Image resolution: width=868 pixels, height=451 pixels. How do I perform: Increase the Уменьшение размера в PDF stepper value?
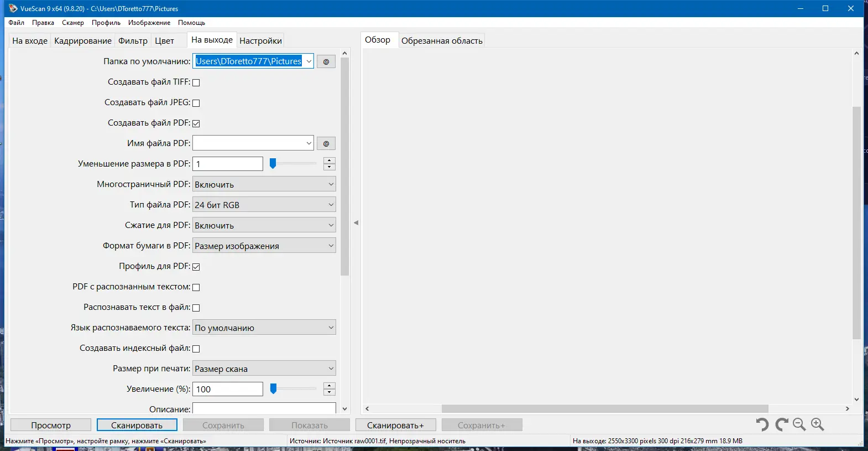[x=330, y=160]
